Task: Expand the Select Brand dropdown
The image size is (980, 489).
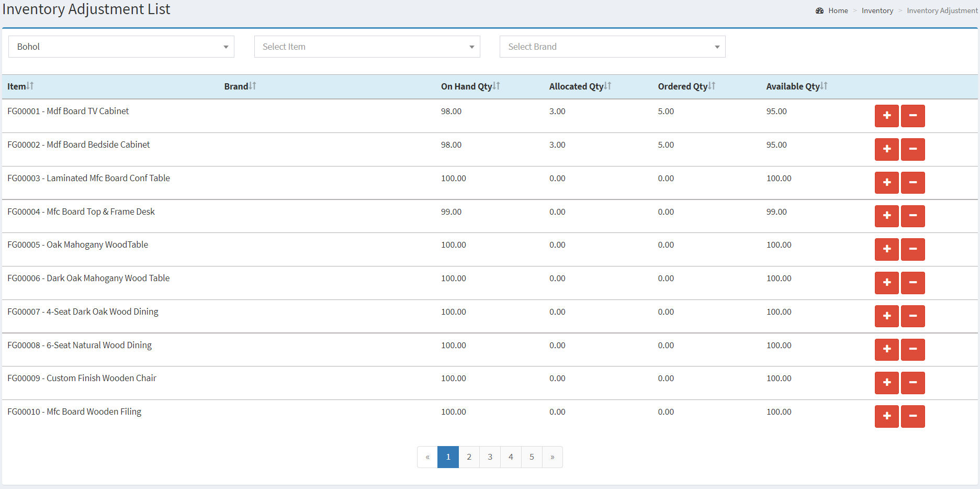Action: [x=612, y=47]
